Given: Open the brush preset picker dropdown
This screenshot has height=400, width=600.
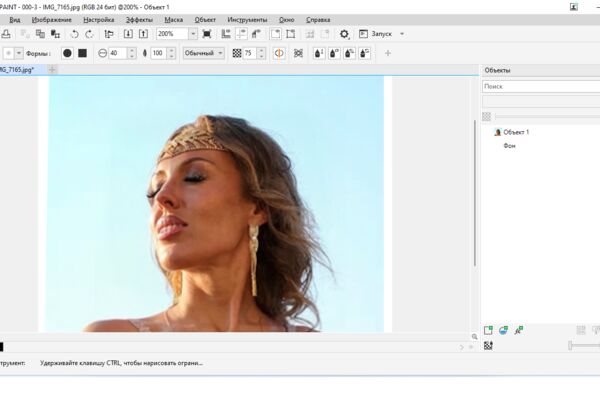Looking at the screenshot, I should coord(18,53).
